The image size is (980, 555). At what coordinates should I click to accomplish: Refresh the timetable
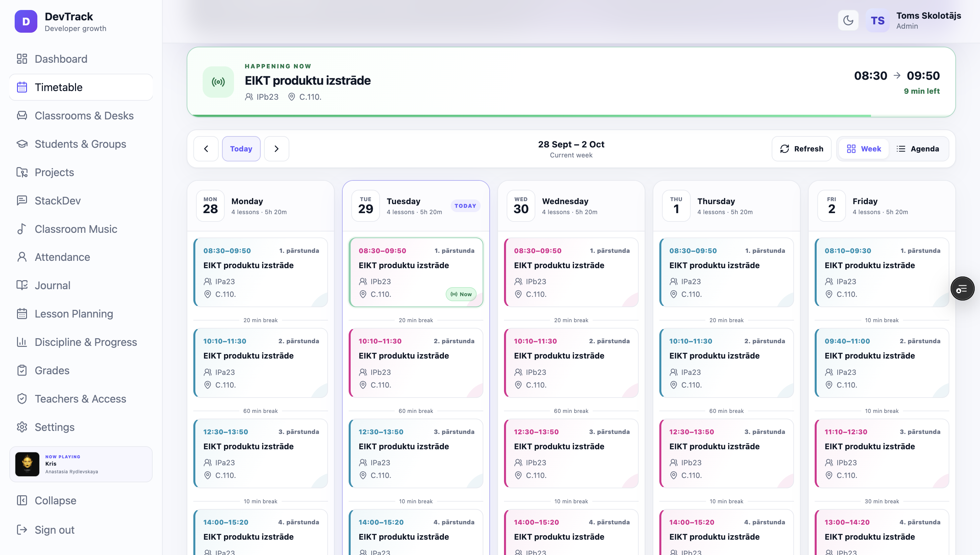pyautogui.click(x=801, y=149)
